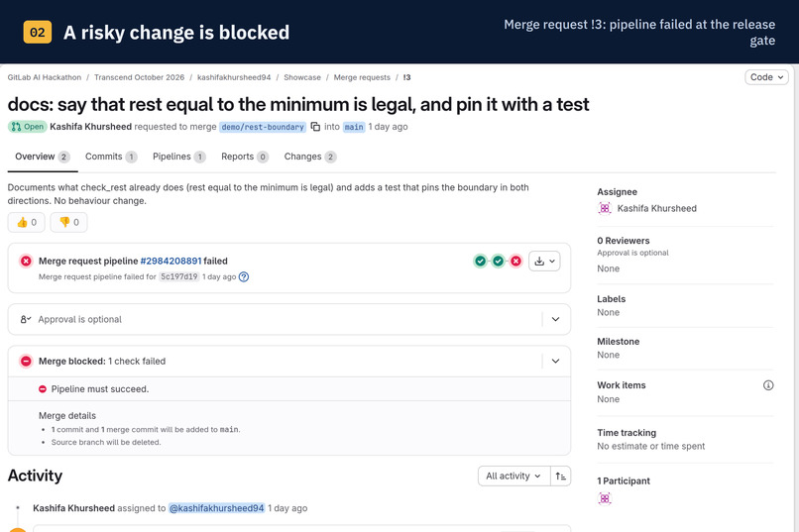
Task: Go to GitLab AI Hackathon breadcrumb
Action: 45,77
